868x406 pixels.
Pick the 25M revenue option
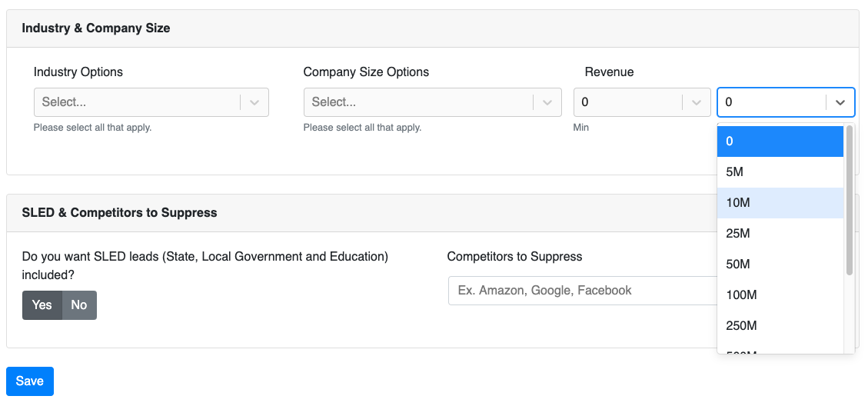(x=780, y=234)
